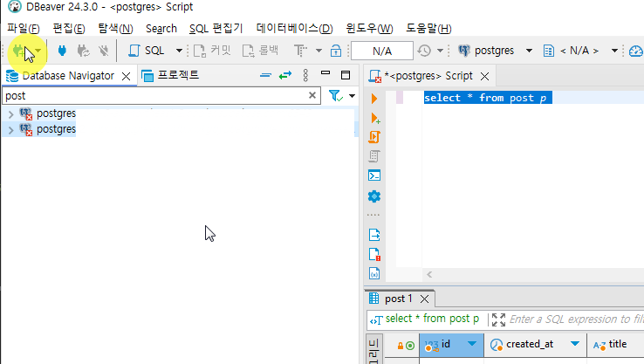Open dropdown next to transaction log clock
The height and width of the screenshot is (364, 644).
(x=440, y=51)
